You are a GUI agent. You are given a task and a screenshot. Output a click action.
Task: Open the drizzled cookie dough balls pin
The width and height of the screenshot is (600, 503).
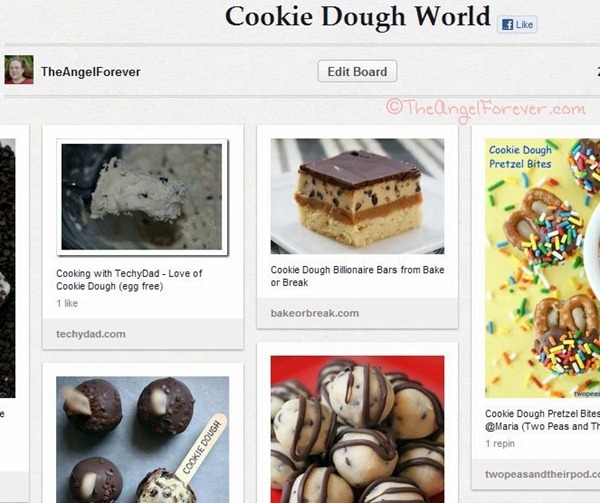tap(357, 429)
